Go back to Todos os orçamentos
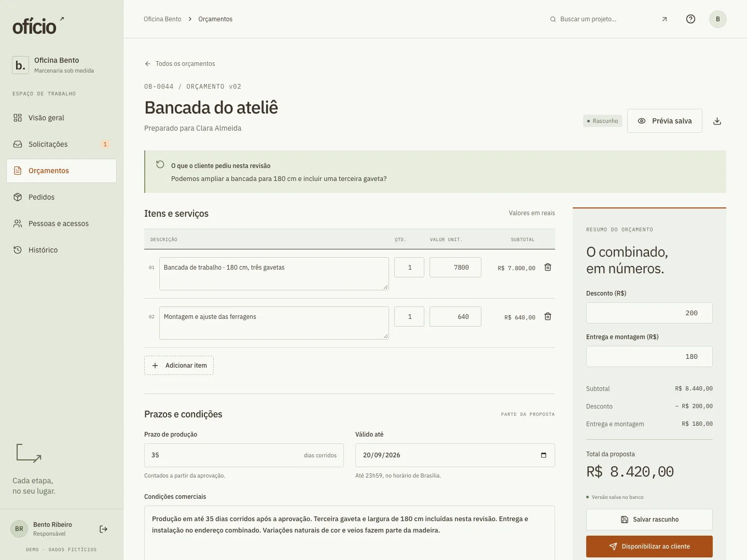 coord(179,64)
